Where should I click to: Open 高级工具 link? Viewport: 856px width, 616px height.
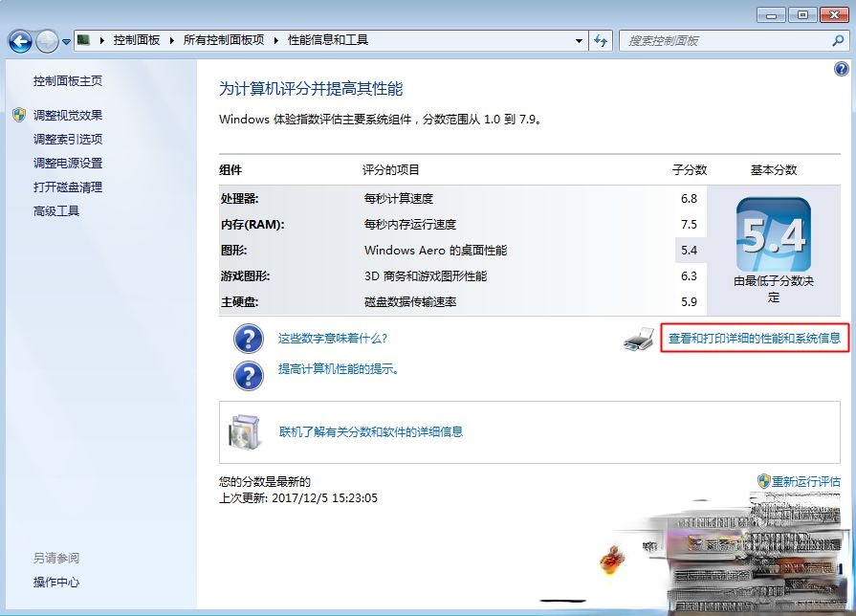(x=56, y=211)
